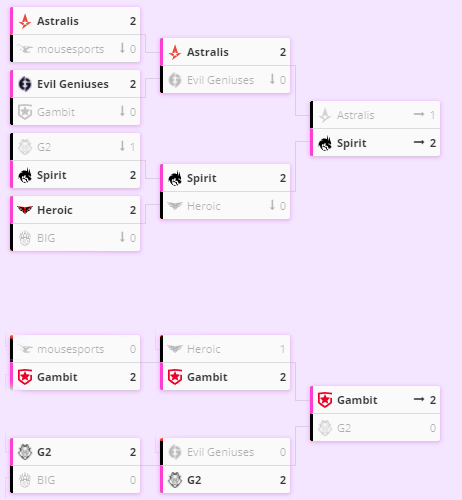
Task: Click Heroic's score of 2 against BIG
Action: [x=133, y=210]
